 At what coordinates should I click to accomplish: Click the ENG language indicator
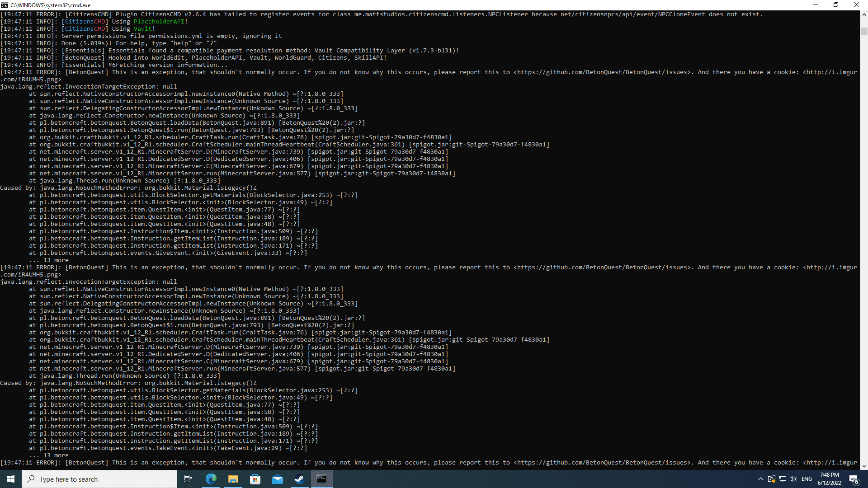coord(807,479)
